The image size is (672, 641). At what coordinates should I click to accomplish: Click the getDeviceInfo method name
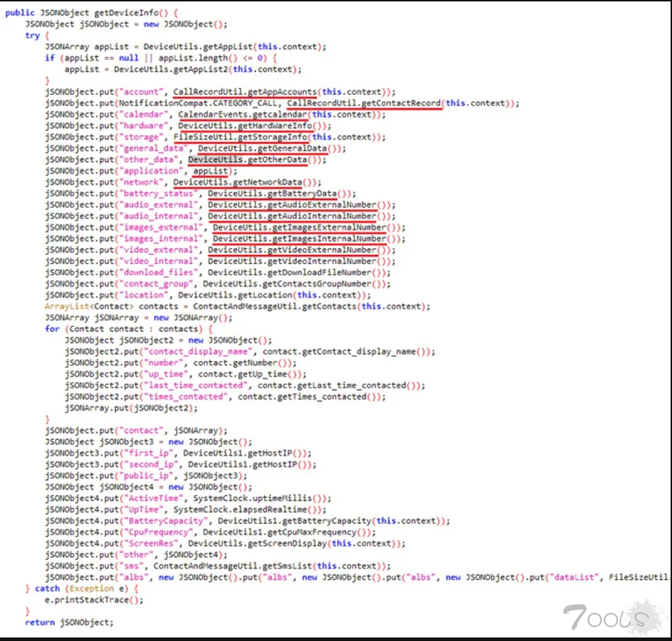tap(126, 13)
